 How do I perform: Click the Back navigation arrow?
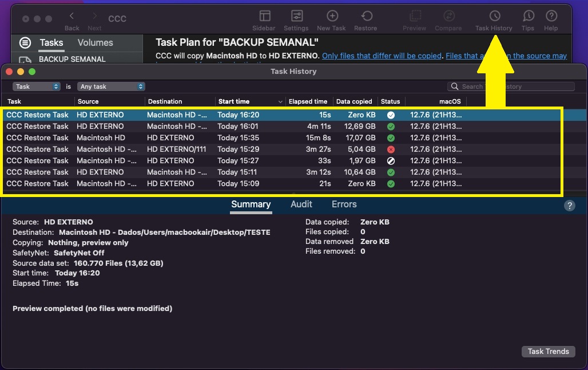(72, 17)
